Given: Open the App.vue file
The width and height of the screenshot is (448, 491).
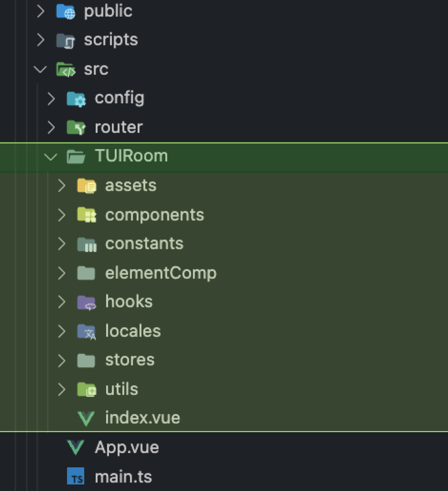Looking at the screenshot, I should [x=127, y=448].
